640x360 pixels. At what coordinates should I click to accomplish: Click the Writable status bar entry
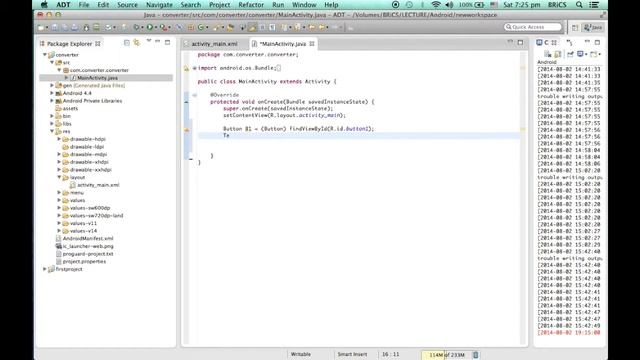(x=301, y=354)
